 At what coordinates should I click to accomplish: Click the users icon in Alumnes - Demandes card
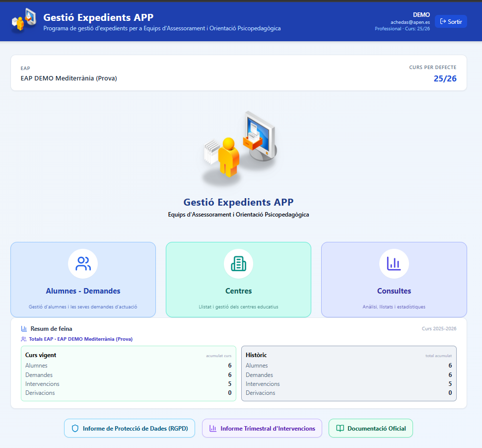[83, 264]
